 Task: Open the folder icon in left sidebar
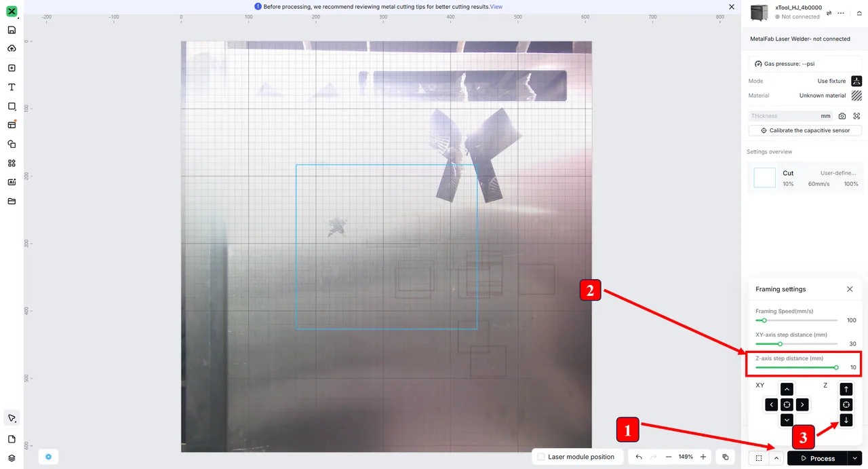click(12, 201)
